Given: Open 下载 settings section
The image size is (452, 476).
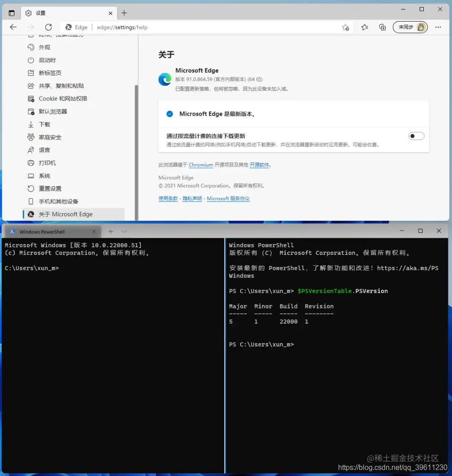Looking at the screenshot, I should click(74, 124).
